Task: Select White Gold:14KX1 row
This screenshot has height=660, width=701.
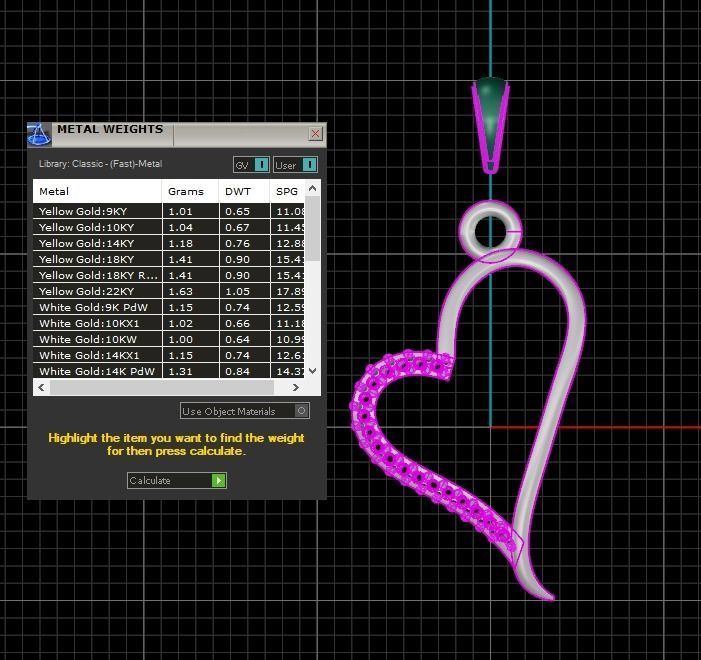Action: coord(169,355)
